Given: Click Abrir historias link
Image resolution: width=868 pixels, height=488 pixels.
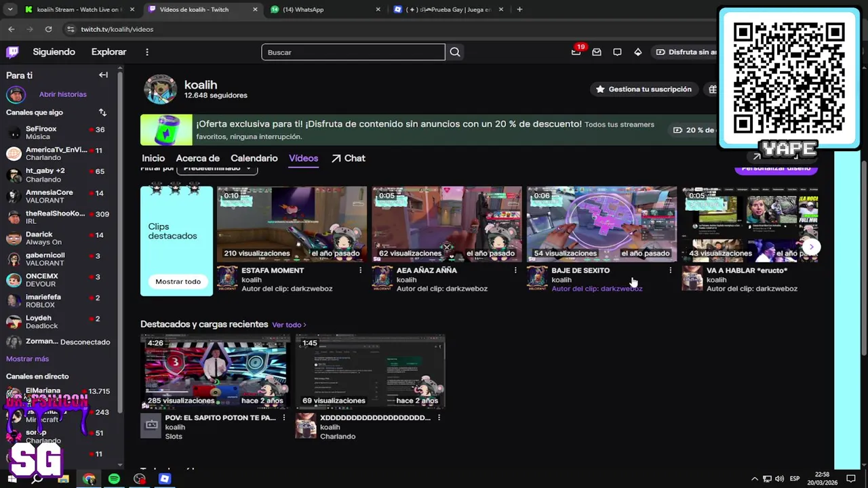Looking at the screenshot, I should (x=63, y=94).
